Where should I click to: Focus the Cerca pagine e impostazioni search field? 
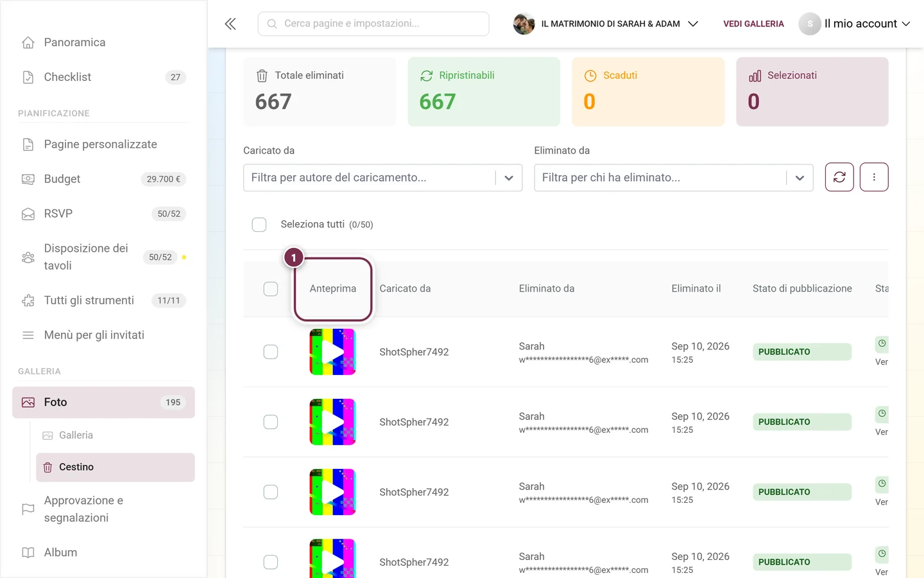(x=373, y=24)
